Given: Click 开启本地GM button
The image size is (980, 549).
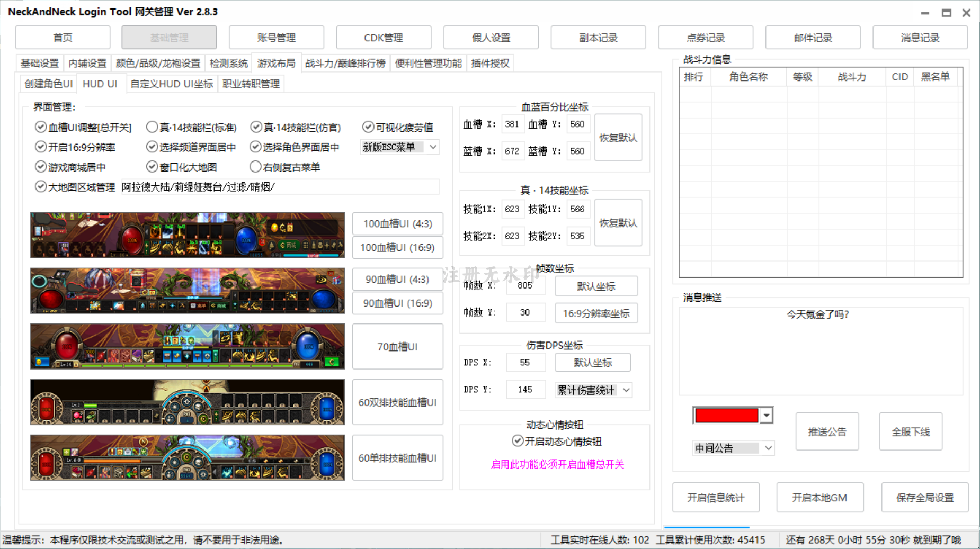Looking at the screenshot, I should click(819, 497).
